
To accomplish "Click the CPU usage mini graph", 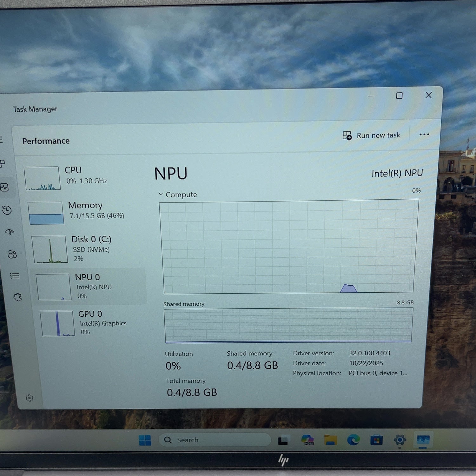I will (x=42, y=178).
